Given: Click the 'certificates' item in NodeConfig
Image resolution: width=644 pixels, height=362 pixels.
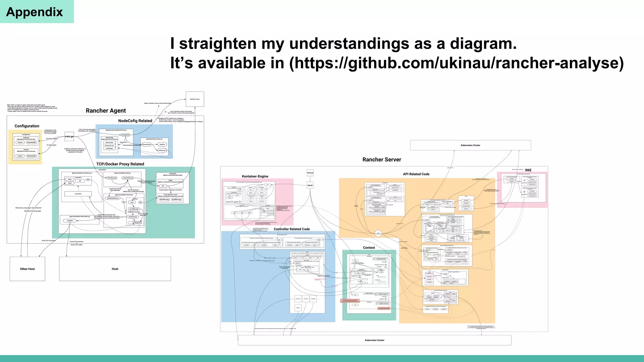Looking at the screenshot, I should [x=109, y=149].
